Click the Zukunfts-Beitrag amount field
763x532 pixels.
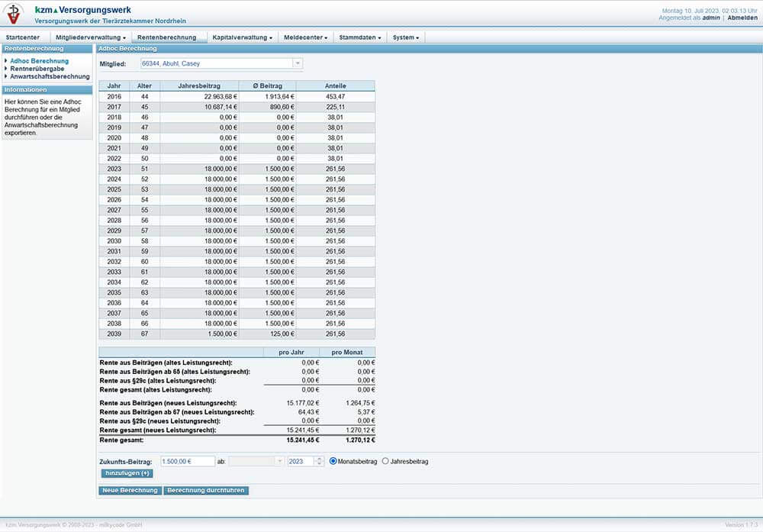point(188,461)
